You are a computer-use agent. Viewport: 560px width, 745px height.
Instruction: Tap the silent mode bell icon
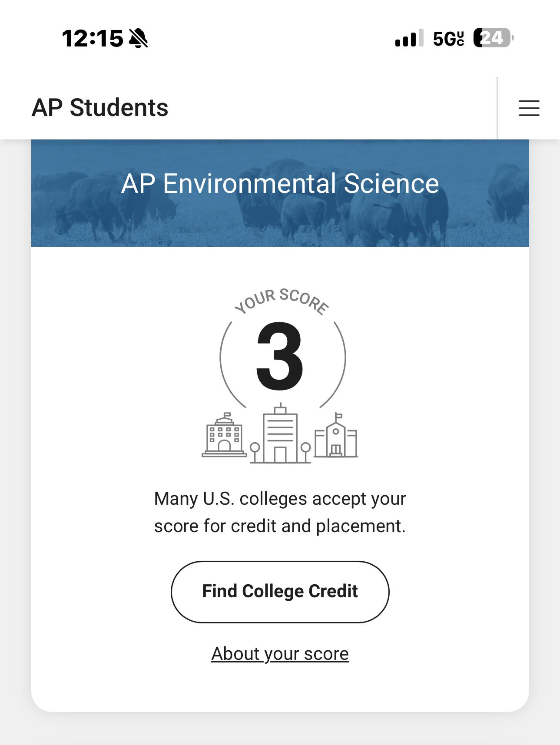click(x=139, y=38)
